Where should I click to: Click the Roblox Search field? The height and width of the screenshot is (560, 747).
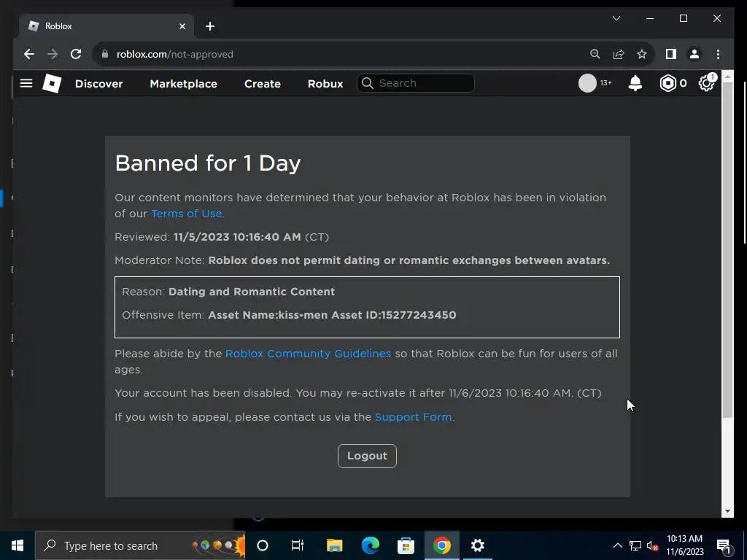click(415, 83)
